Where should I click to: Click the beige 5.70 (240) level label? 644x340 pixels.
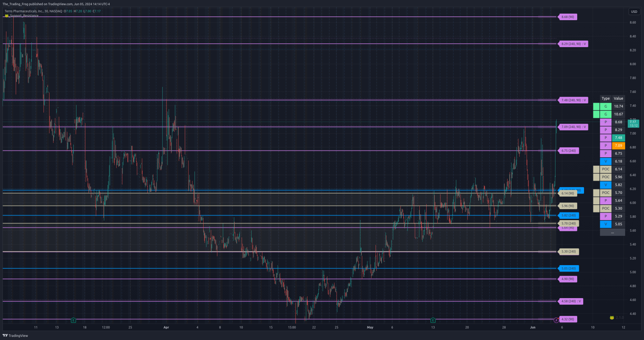click(568, 224)
